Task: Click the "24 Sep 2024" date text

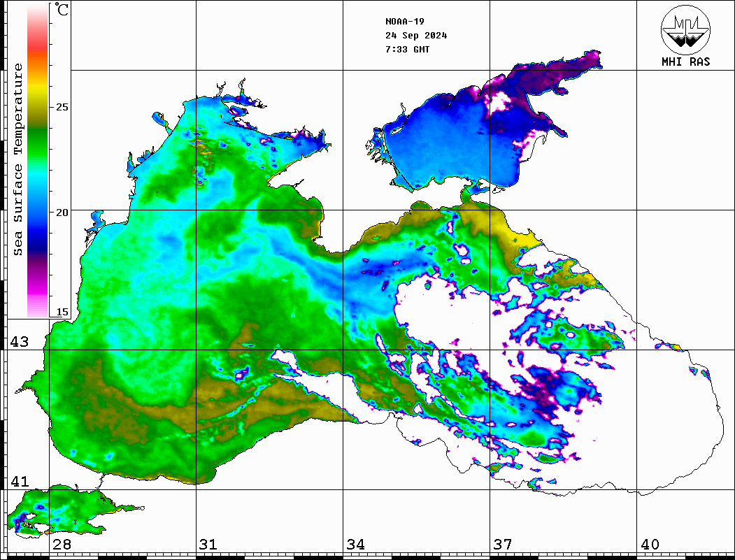Action: pyautogui.click(x=416, y=36)
